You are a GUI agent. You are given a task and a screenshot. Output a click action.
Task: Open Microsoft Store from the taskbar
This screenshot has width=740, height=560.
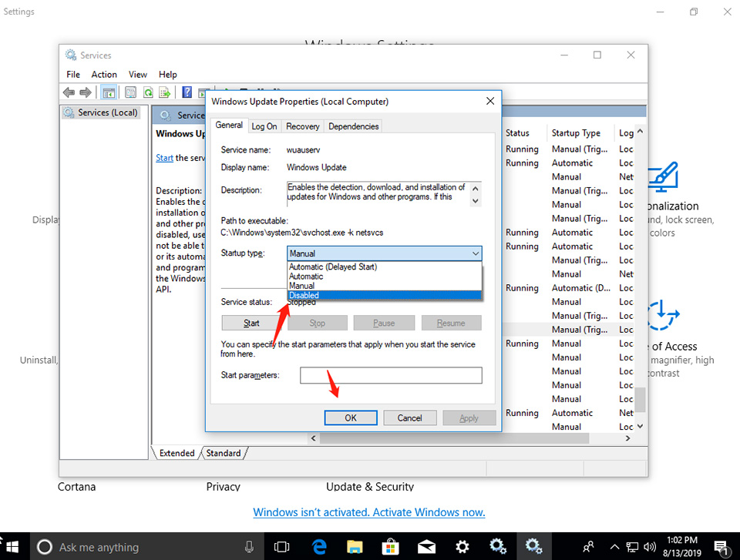click(390, 547)
